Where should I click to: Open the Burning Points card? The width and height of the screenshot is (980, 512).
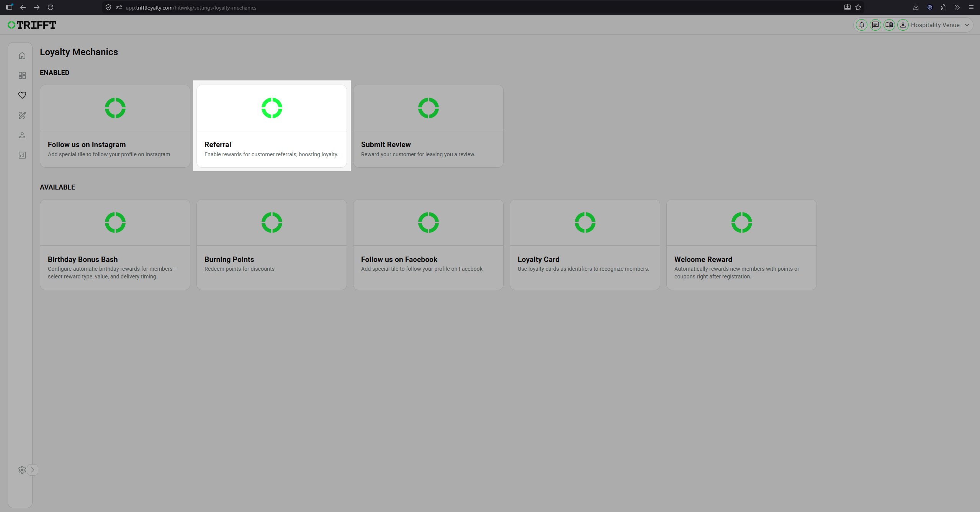tap(272, 245)
